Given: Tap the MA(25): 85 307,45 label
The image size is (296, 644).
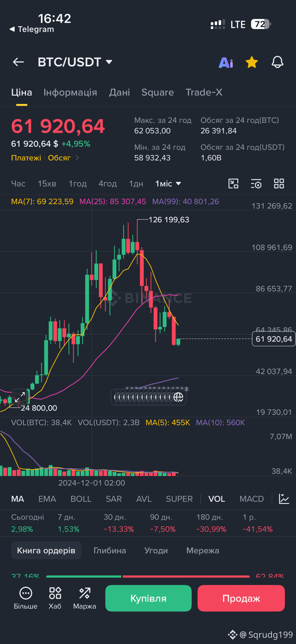Looking at the screenshot, I should (113, 202).
